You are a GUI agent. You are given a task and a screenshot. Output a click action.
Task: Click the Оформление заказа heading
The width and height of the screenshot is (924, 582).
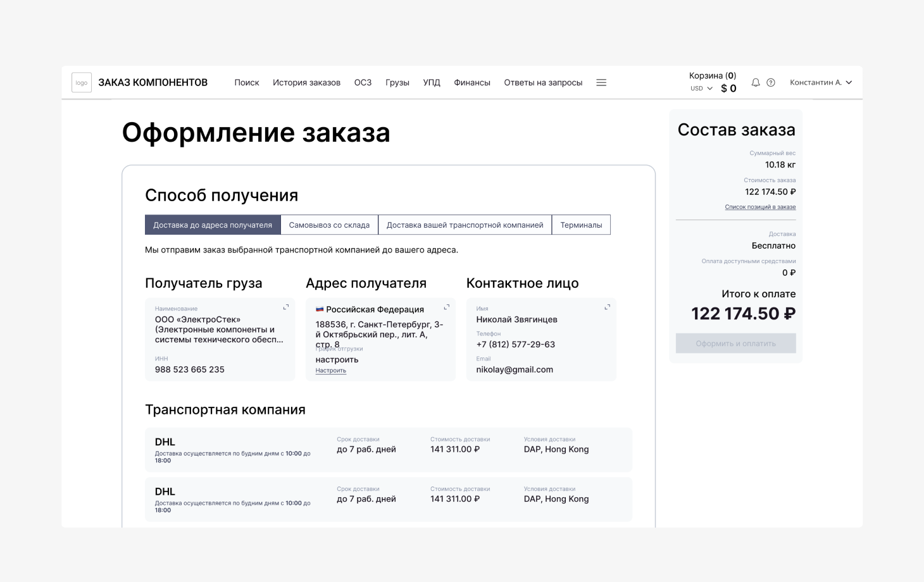pyautogui.click(x=256, y=133)
